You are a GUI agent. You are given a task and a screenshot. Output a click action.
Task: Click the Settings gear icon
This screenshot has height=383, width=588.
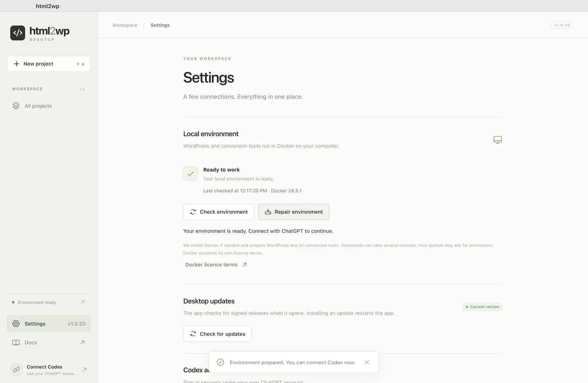point(16,324)
